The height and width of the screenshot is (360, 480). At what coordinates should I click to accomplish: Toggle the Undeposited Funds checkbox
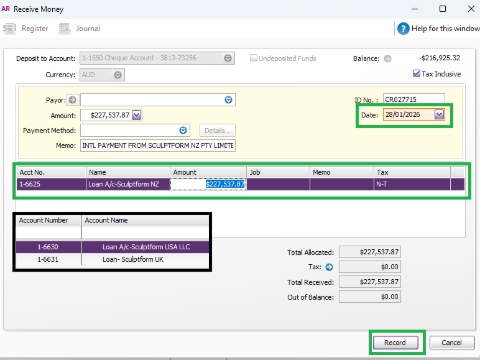(x=254, y=58)
